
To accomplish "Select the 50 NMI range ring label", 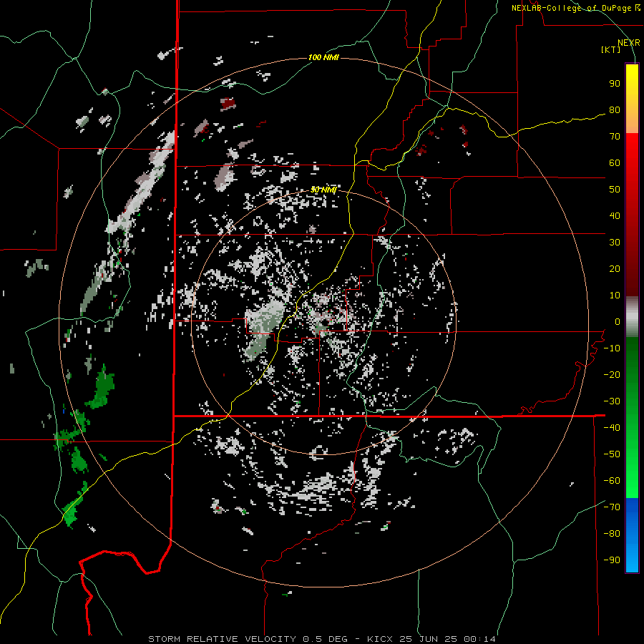I will (x=323, y=190).
